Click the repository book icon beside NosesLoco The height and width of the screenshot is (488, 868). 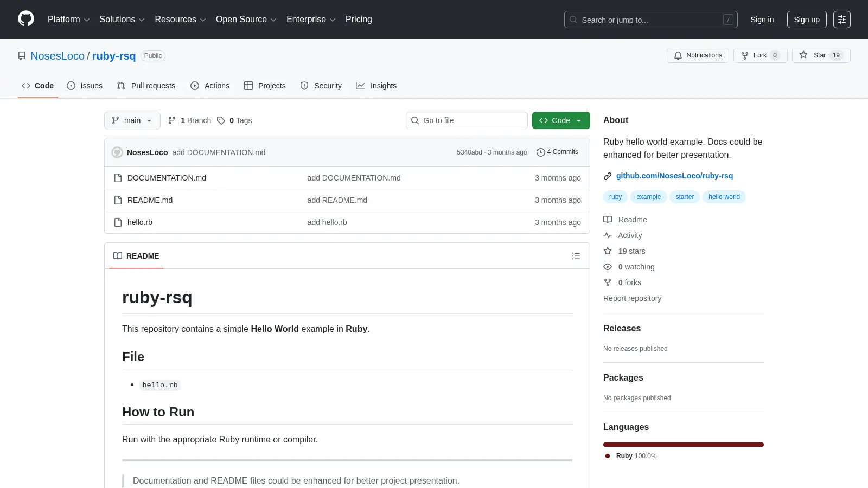[22, 56]
